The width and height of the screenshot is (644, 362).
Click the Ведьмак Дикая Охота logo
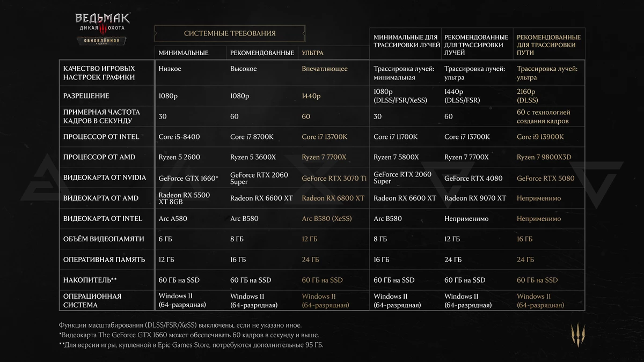(102, 25)
